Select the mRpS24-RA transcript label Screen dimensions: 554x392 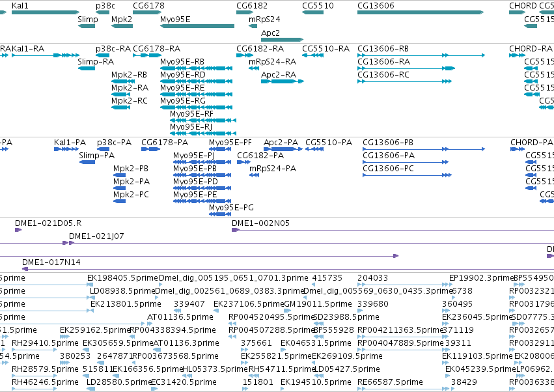[272, 61]
